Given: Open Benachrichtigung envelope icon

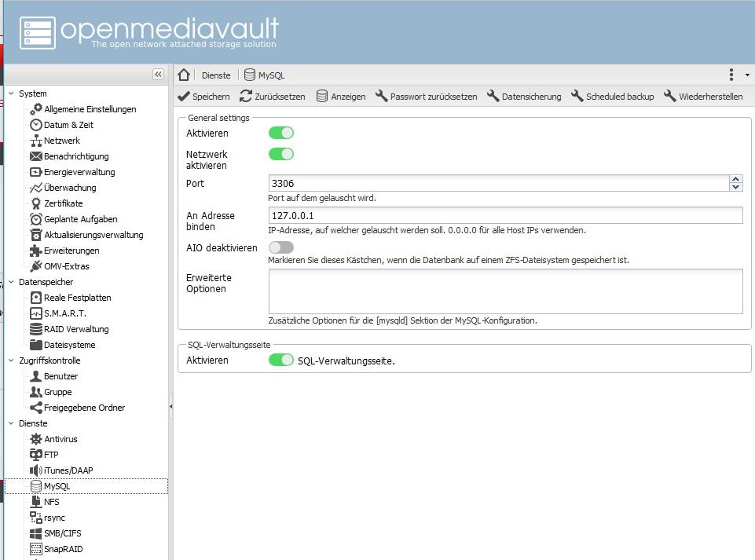Looking at the screenshot, I should click(36, 156).
